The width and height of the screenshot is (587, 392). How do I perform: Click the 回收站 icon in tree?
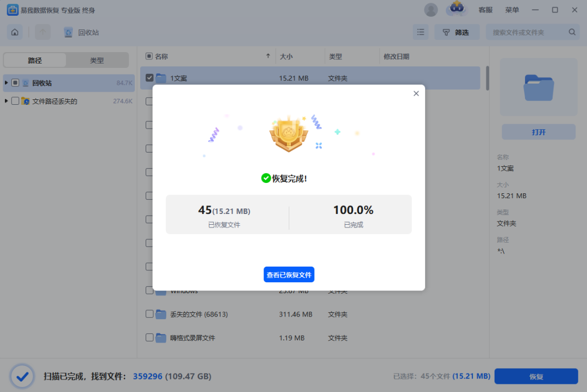tap(26, 83)
